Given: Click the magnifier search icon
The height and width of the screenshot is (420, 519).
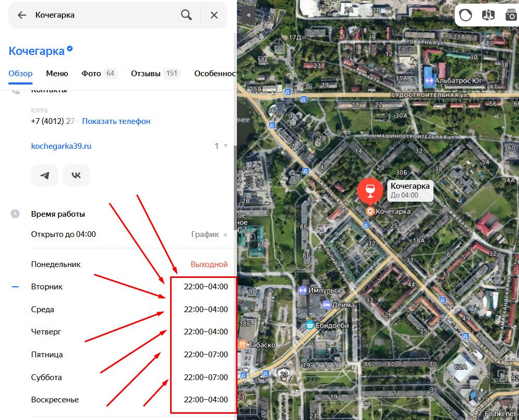Looking at the screenshot, I should click(x=186, y=15).
